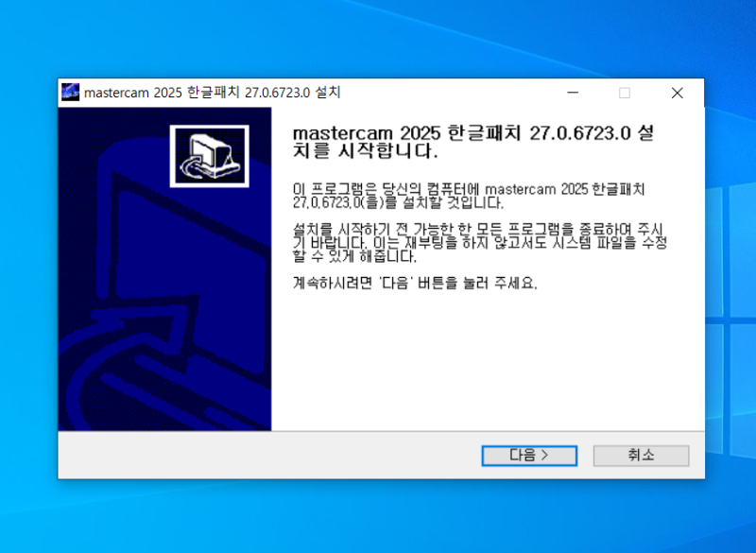Click the heading 'mastercam 2025 한글패치 27.0.6723.0 설치를 시작합니다.'

tap(473, 142)
